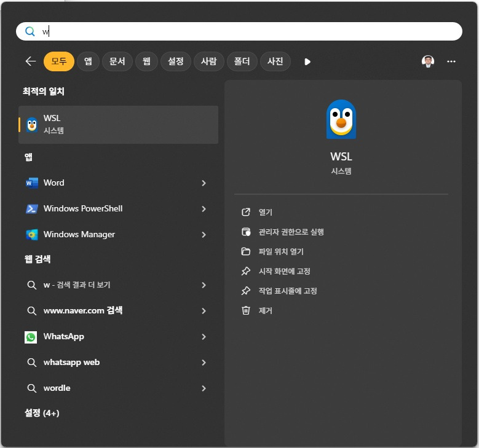479x448 pixels.
Task: Click the Windows Manager app icon
Action: (x=32, y=235)
